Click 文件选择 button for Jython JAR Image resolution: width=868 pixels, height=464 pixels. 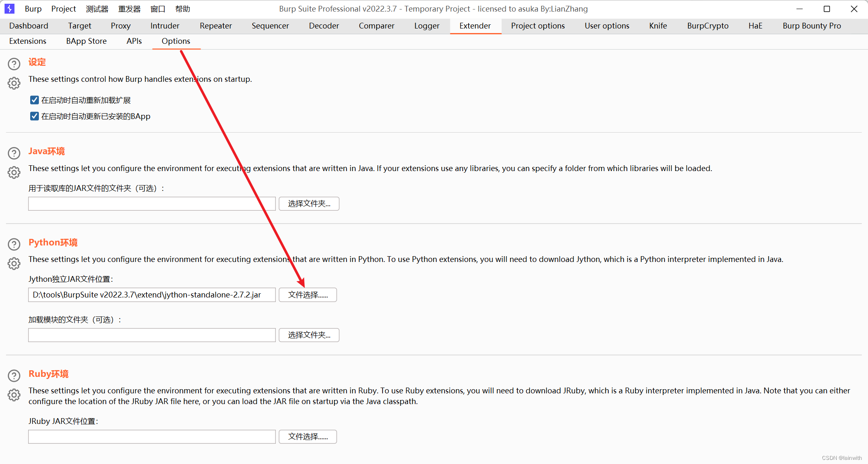click(x=308, y=295)
